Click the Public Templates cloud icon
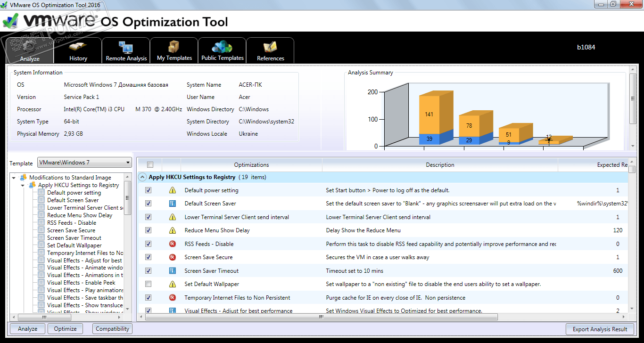This screenshot has height=343, width=644. click(x=222, y=47)
